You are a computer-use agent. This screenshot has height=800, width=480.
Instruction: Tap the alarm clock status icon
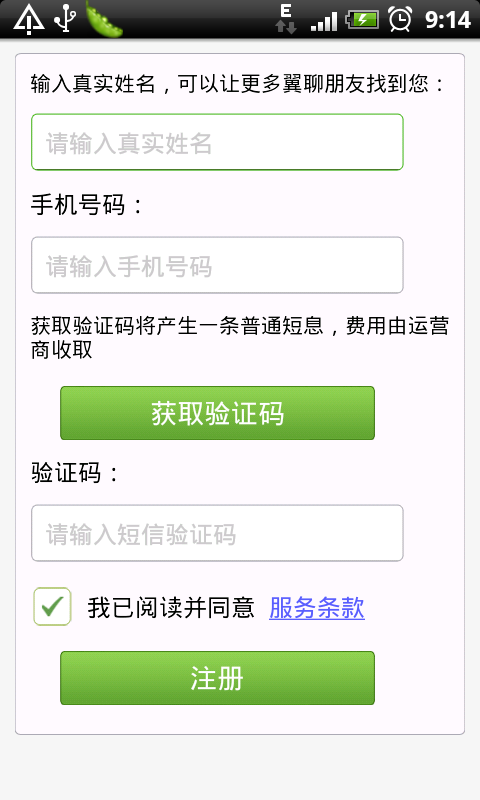point(400,19)
